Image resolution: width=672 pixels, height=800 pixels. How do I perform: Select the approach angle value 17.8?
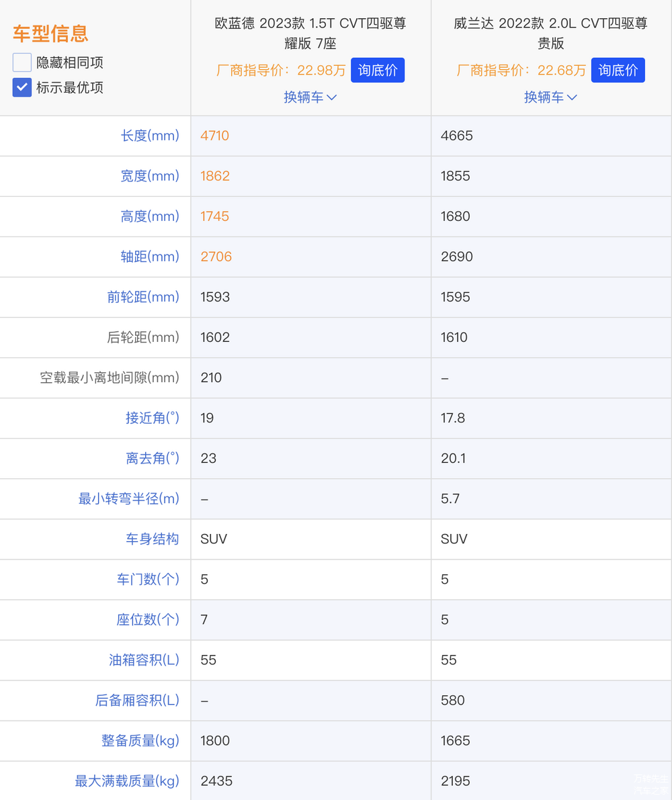coord(453,418)
